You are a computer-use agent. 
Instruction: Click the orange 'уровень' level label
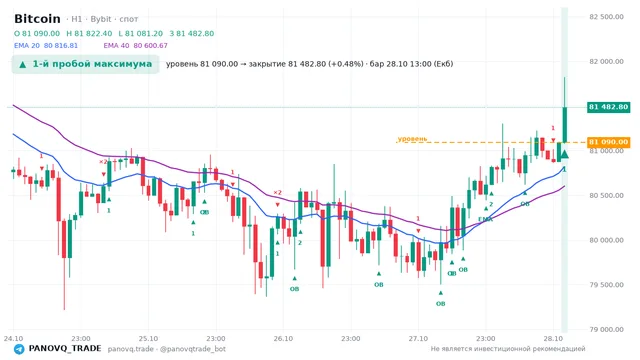(412, 139)
